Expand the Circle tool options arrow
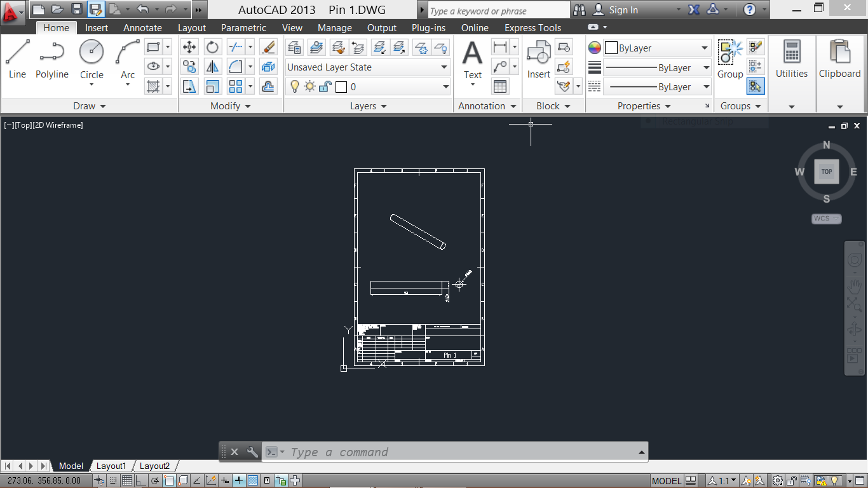This screenshot has width=868, height=488. coord(92,85)
